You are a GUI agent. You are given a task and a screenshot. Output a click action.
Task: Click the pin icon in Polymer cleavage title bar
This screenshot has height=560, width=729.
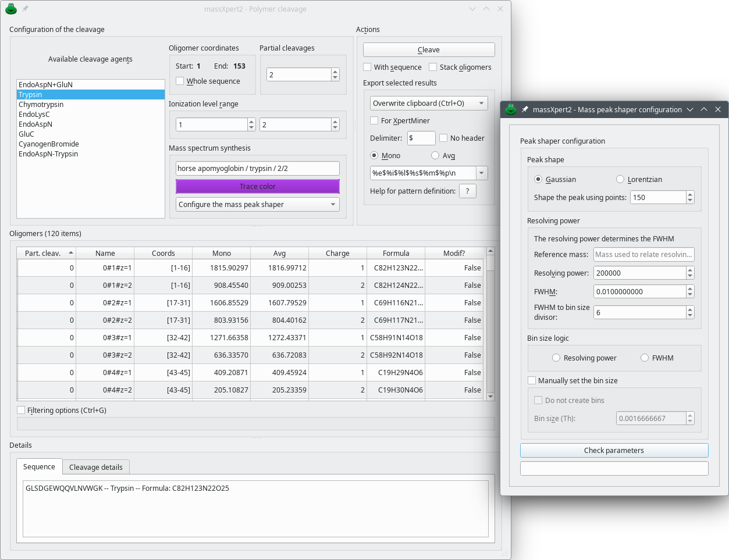(25, 9)
